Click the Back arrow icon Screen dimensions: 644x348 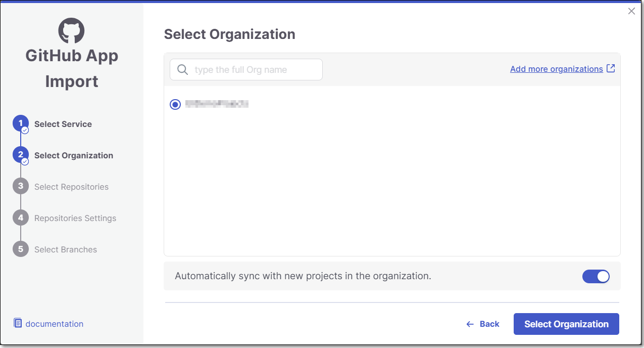470,324
